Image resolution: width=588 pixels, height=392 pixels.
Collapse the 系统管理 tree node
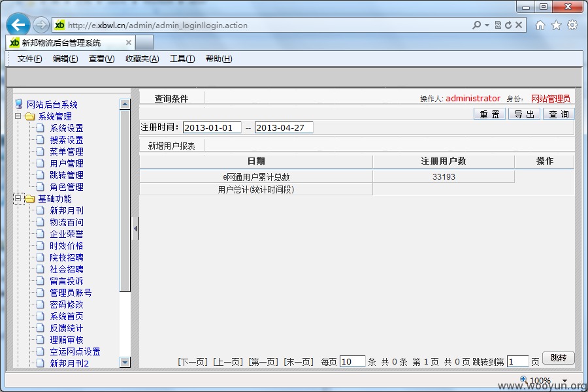tap(18, 116)
